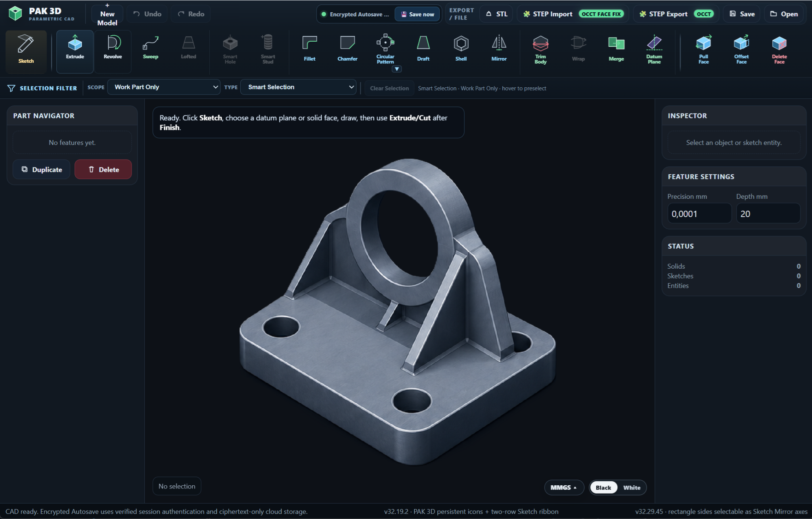This screenshot has width=812, height=519.
Task: Activate the Datum Plane tool
Action: (654, 49)
